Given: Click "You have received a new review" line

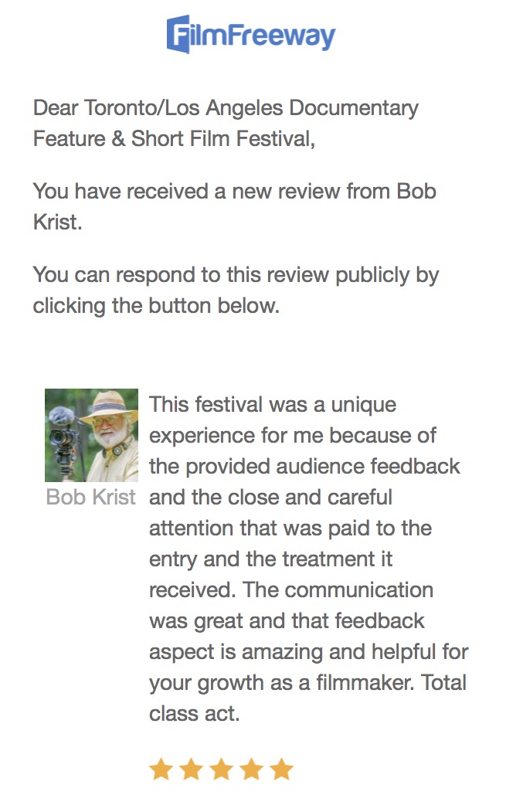Looking at the screenshot, I should pos(234,192).
